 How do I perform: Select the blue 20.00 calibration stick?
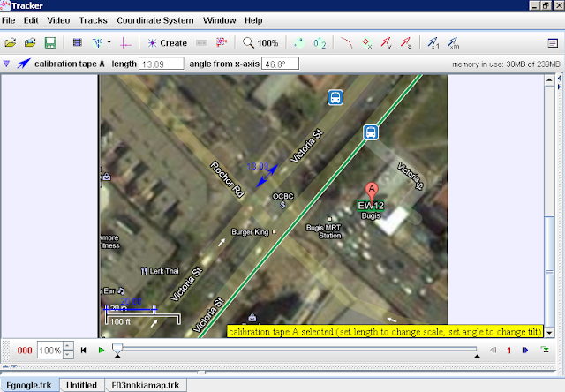click(x=130, y=309)
